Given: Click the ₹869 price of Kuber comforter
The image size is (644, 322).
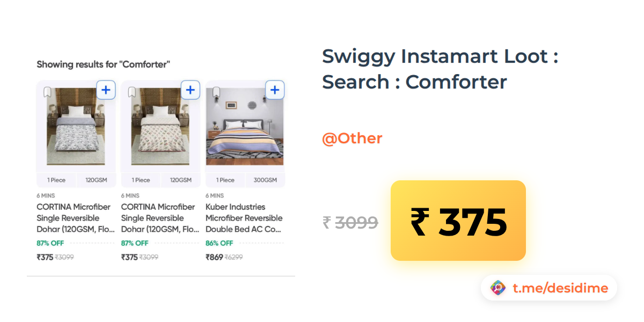Looking at the screenshot, I should tap(214, 257).
